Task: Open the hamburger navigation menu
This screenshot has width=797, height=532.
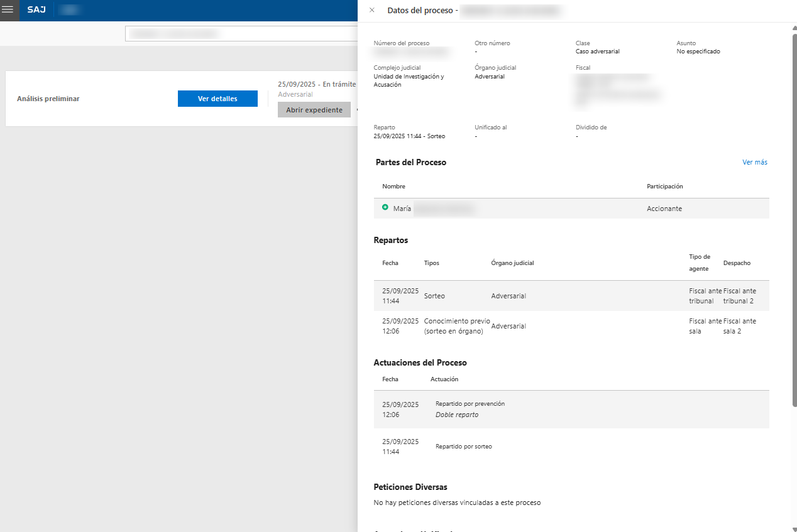Action: 8,10
